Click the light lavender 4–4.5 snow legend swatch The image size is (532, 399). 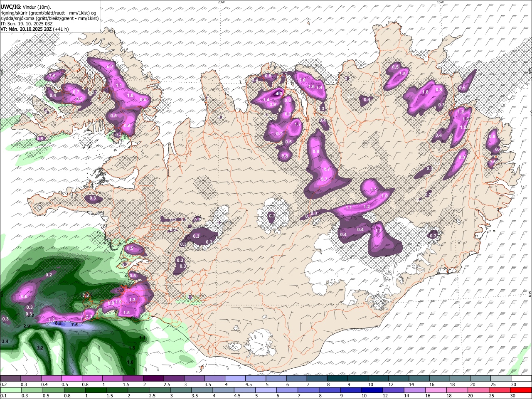click(x=234, y=378)
